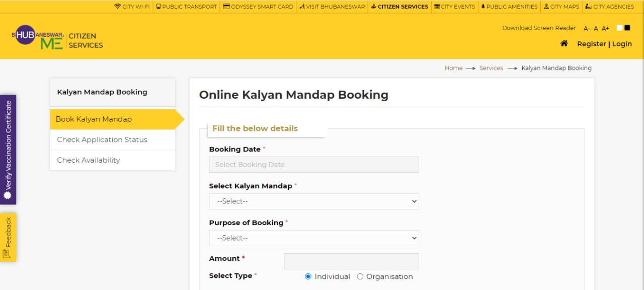Click the Booking Date input field
Screen dimensions: 644x290
[314, 165]
